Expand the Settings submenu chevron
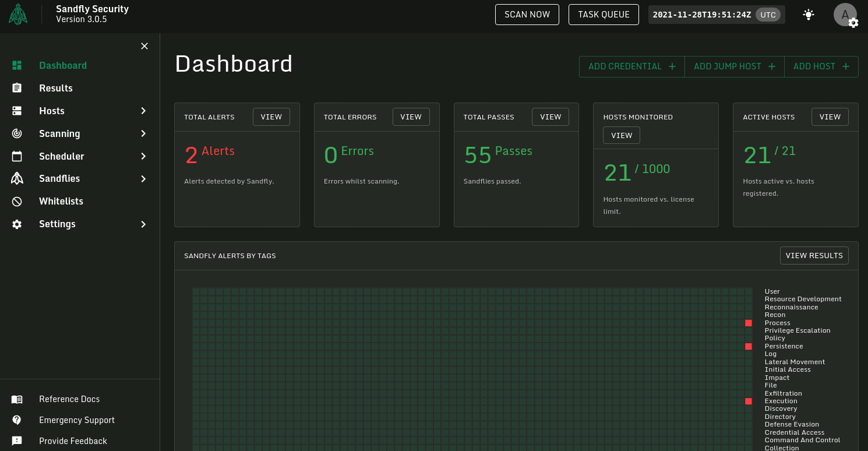This screenshot has width=868, height=451. click(x=143, y=224)
